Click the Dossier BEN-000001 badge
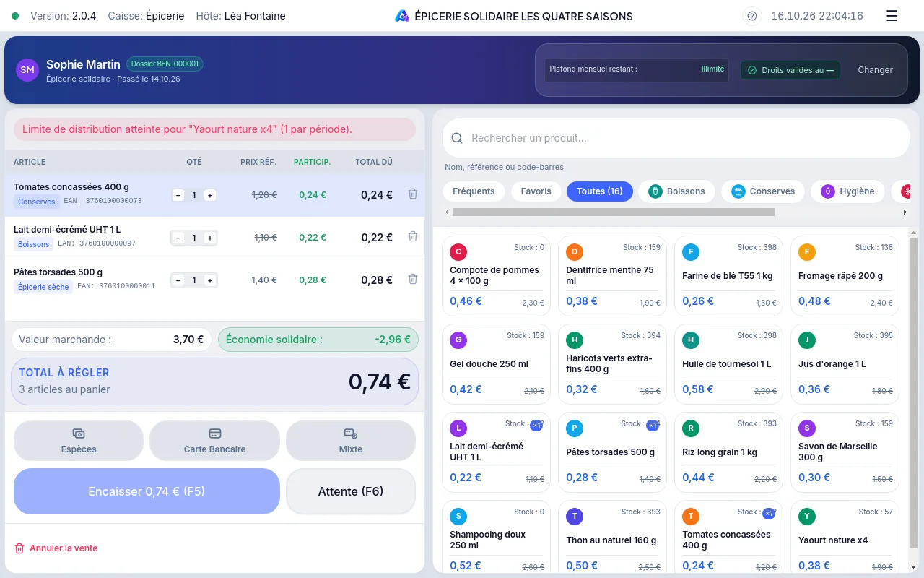The width and height of the screenshot is (924, 578). pyautogui.click(x=165, y=64)
